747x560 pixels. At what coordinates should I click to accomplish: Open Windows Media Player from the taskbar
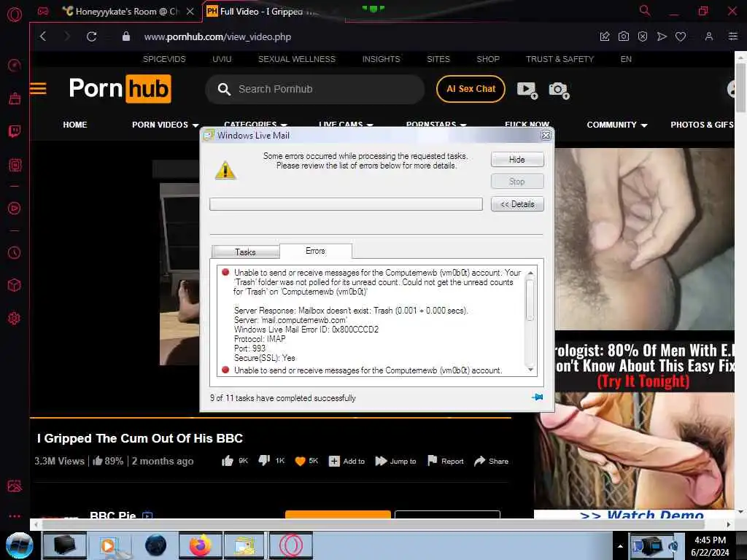[x=110, y=545]
